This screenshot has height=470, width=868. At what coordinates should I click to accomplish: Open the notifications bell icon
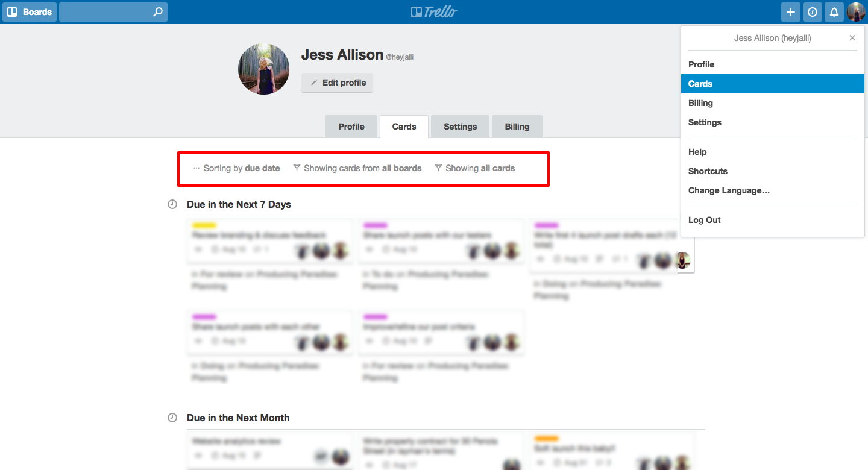coord(834,11)
